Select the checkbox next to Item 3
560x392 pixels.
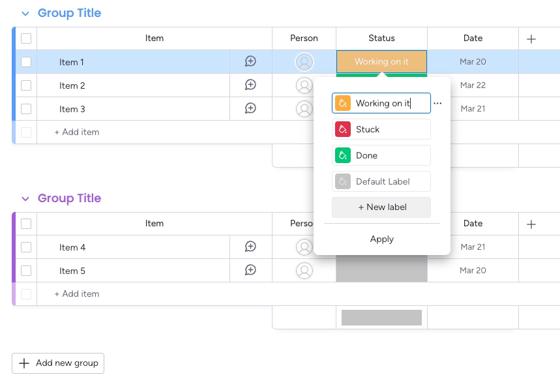[x=26, y=109]
